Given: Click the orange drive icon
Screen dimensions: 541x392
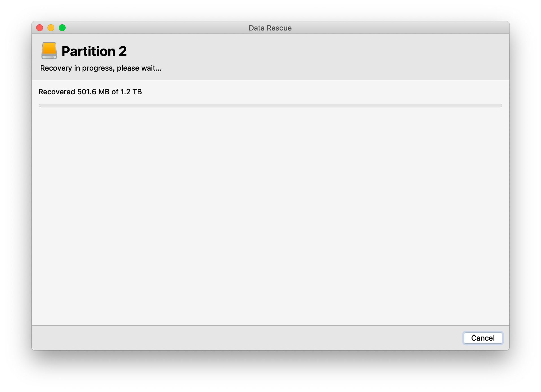Looking at the screenshot, I should pos(49,51).
